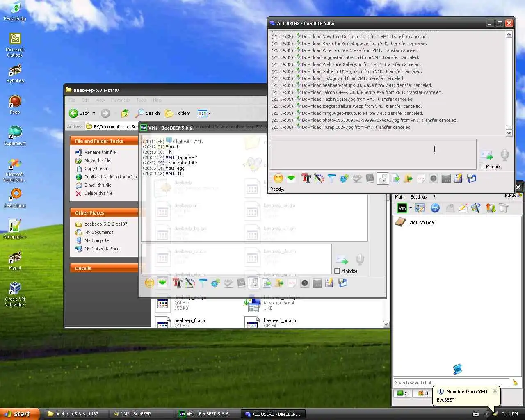Send message arrow button in ALL USERS chat
This screenshot has height=420, width=525.
(486, 155)
